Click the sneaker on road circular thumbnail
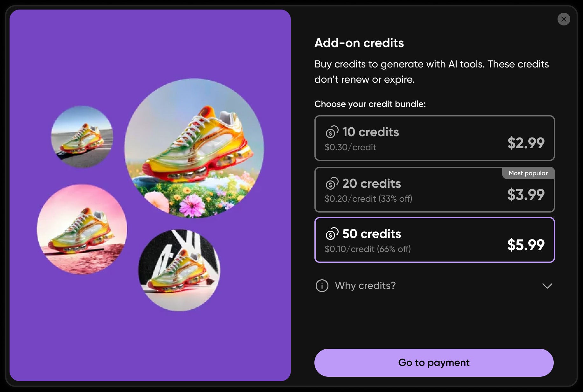This screenshot has height=392, width=583. pos(82,137)
